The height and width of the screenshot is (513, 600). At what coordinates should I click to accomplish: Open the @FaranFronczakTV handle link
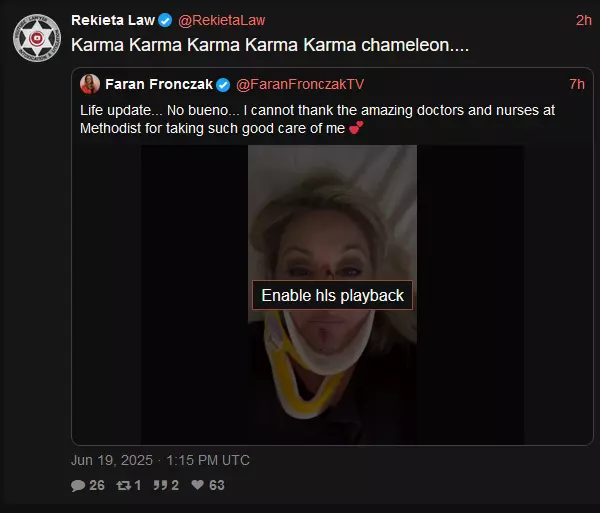300,84
